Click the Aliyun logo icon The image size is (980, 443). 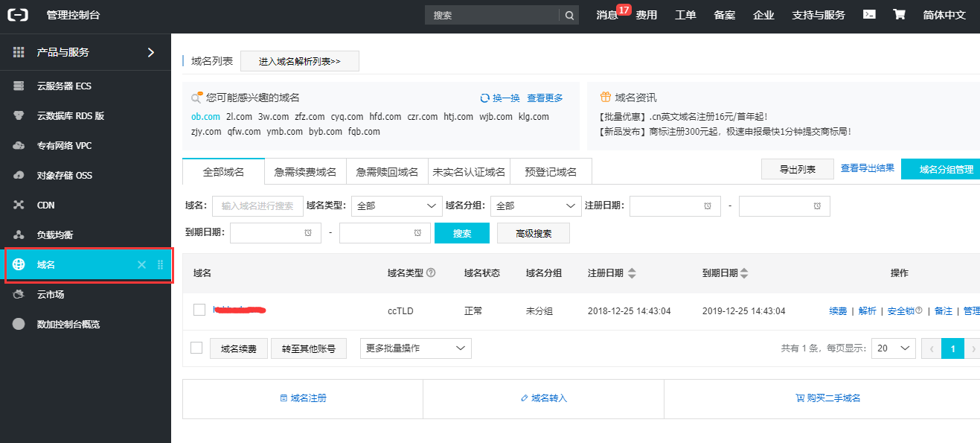pos(17,15)
